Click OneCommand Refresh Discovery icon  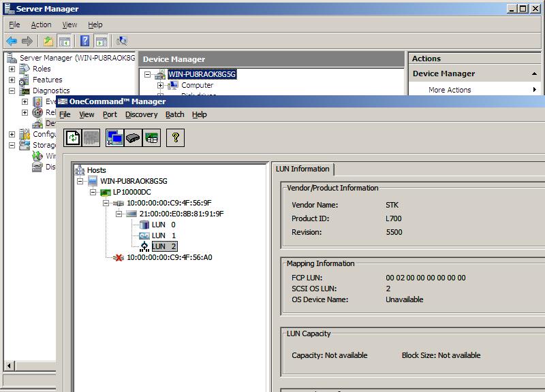[73, 138]
